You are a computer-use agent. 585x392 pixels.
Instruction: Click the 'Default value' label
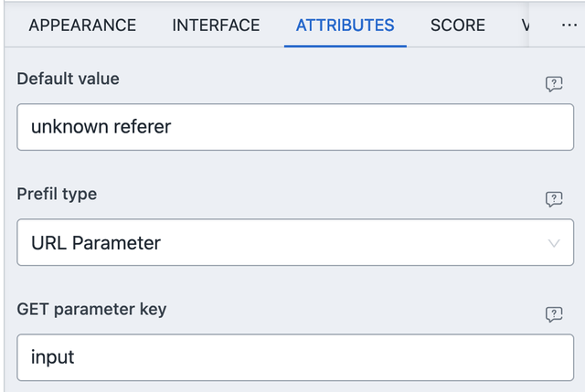[69, 79]
